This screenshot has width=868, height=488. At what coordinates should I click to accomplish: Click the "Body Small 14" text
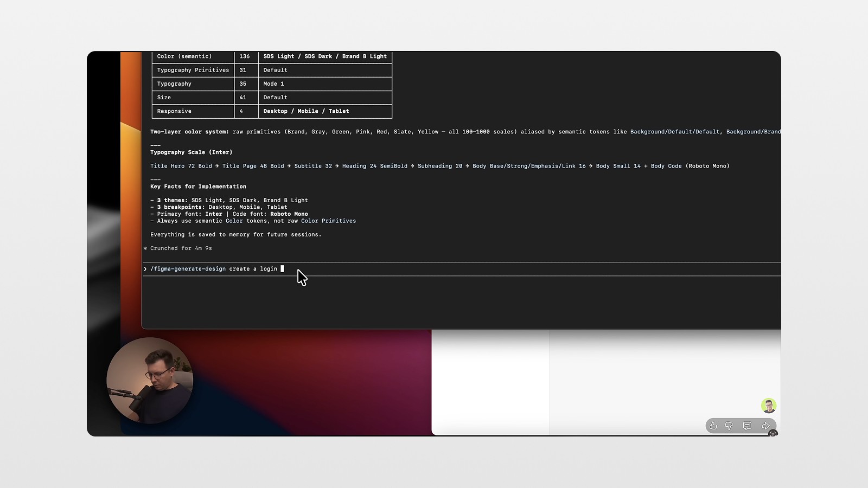click(x=618, y=166)
